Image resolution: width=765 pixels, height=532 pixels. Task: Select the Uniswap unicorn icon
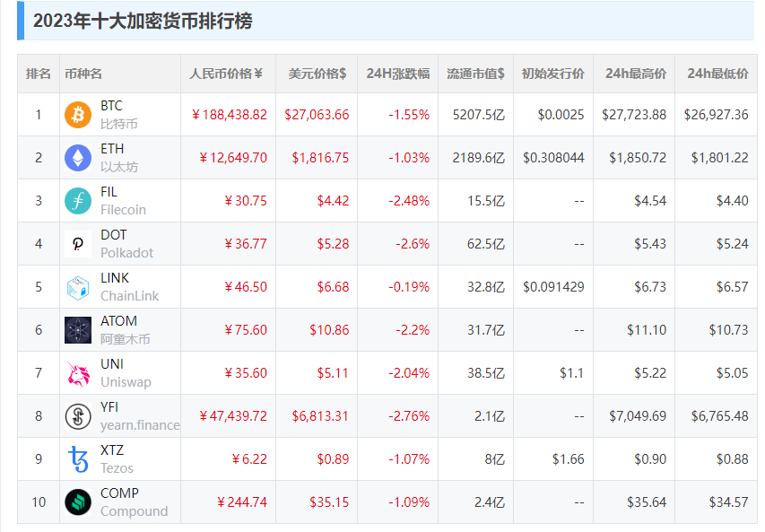[78, 373]
